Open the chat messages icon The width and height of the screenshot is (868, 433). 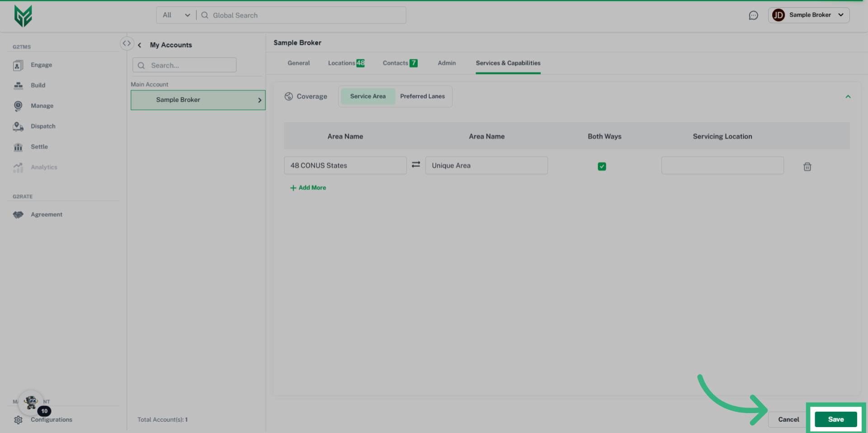[x=753, y=15]
